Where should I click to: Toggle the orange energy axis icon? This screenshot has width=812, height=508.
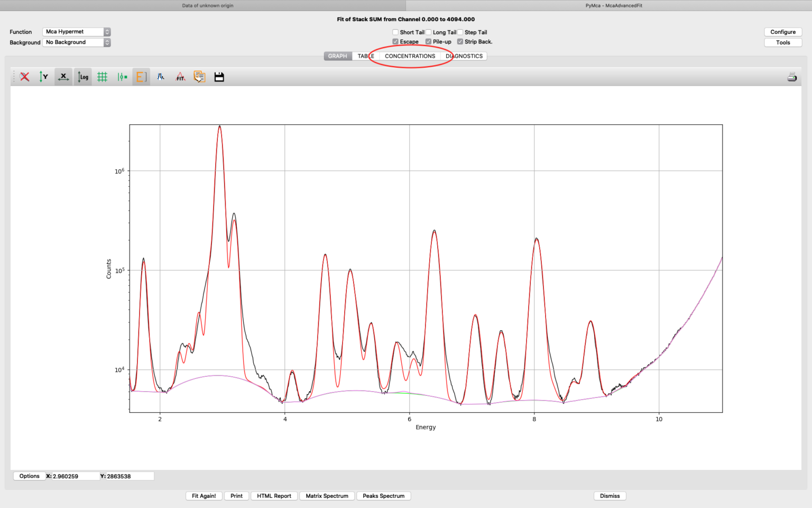[141, 77]
